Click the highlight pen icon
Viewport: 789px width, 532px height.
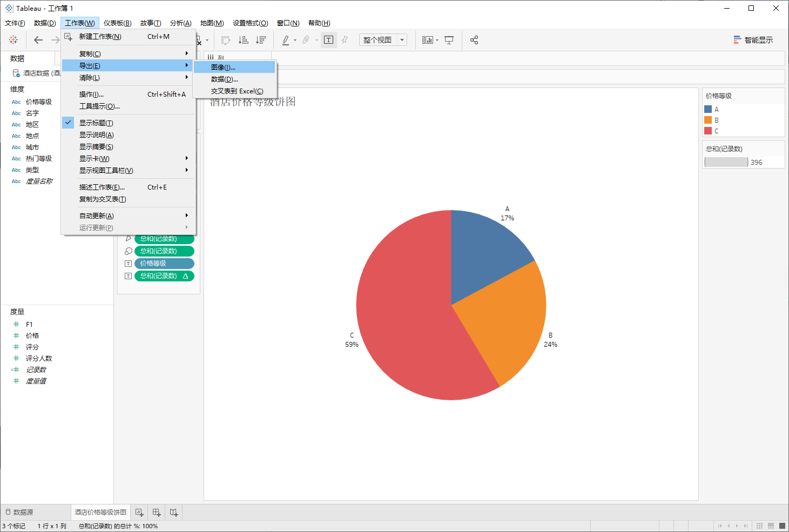click(x=286, y=40)
